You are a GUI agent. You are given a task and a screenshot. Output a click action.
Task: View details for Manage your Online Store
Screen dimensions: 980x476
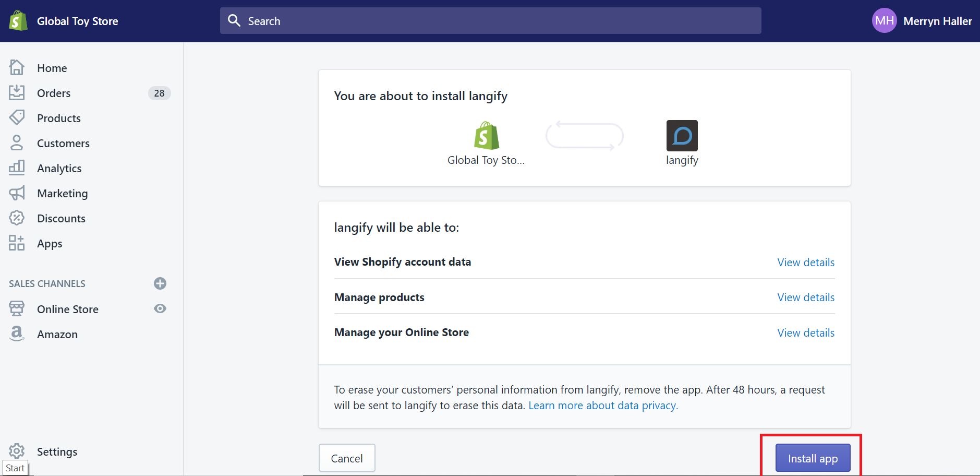(x=806, y=332)
